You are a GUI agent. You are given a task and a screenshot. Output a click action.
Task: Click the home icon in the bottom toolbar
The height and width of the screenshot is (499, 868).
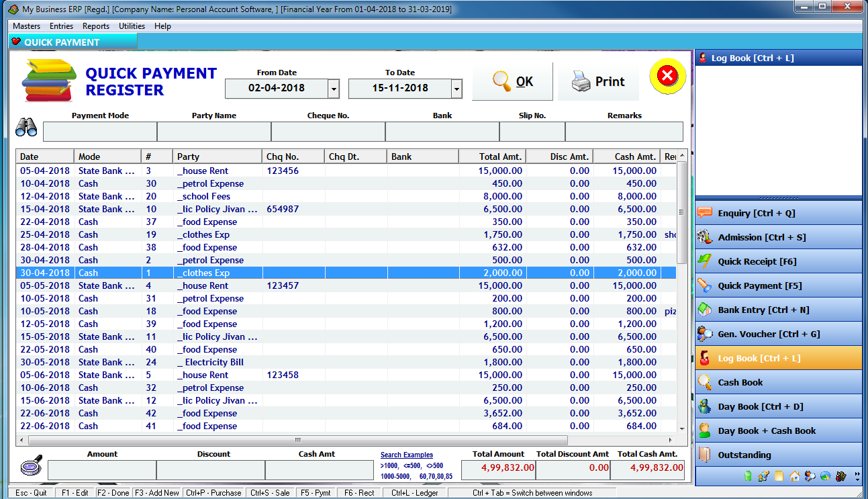[794, 476]
